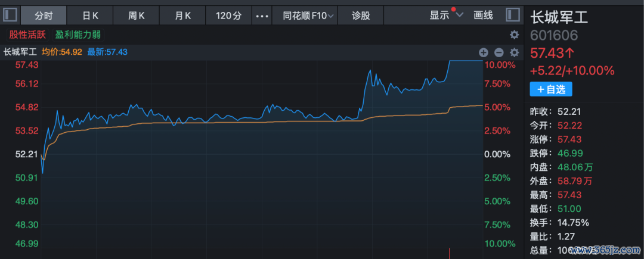The width and height of the screenshot is (644, 259).
Task: Toggle the left sidebar panel icon
Action: point(10,15)
